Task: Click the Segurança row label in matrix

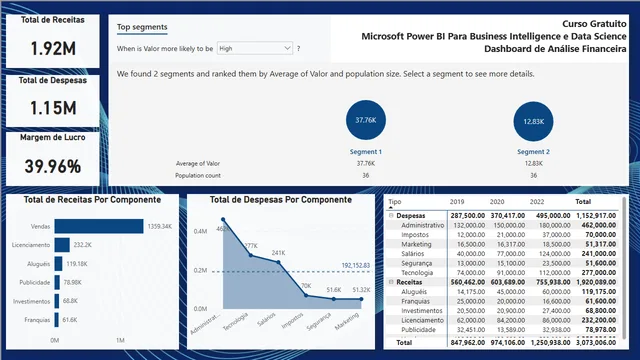Action: point(416,263)
